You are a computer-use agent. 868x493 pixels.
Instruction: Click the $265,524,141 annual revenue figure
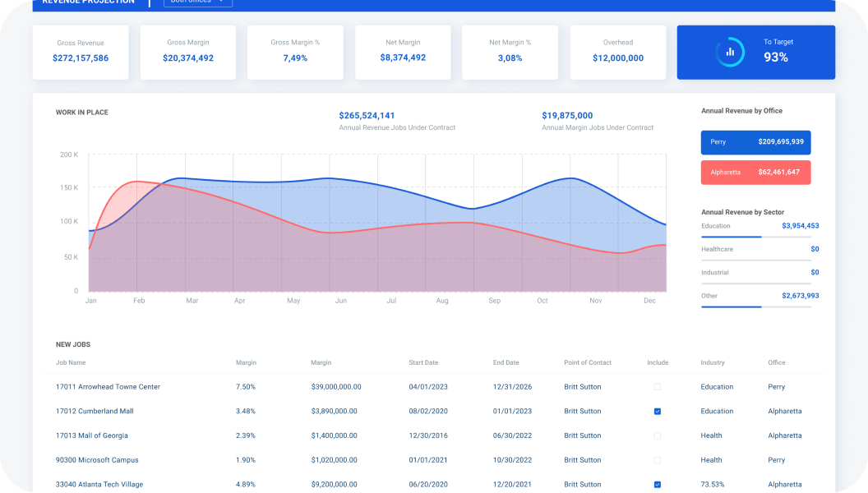point(367,116)
